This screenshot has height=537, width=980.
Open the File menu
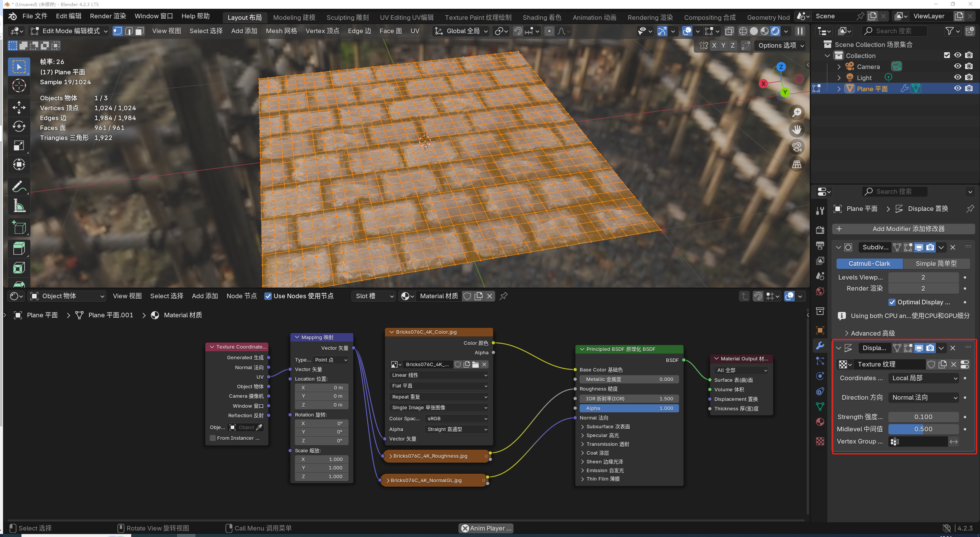pyautogui.click(x=35, y=16)
